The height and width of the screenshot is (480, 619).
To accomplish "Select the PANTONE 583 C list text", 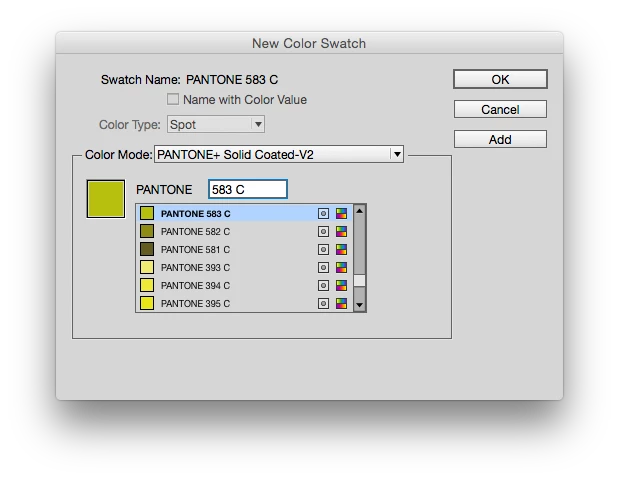I will click(x=195, y=214).
